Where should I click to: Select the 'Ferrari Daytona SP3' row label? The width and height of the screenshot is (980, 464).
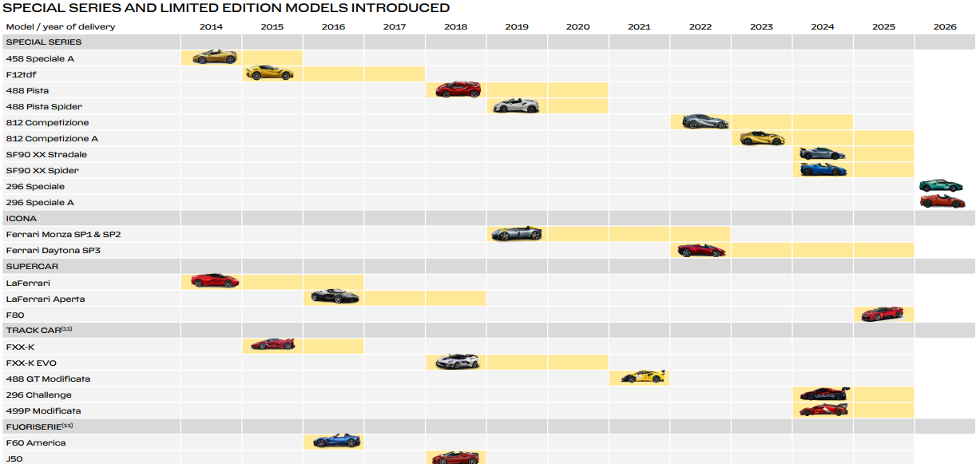tap(53, 250)
